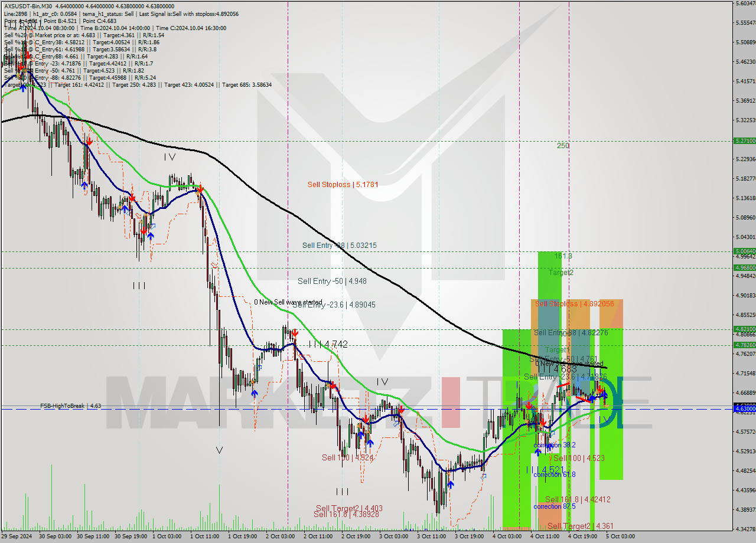Click the 'Sell Entry -88 | 5.03215' label
This screenshot has height=543, width=756.
click(x=340, y=246)
